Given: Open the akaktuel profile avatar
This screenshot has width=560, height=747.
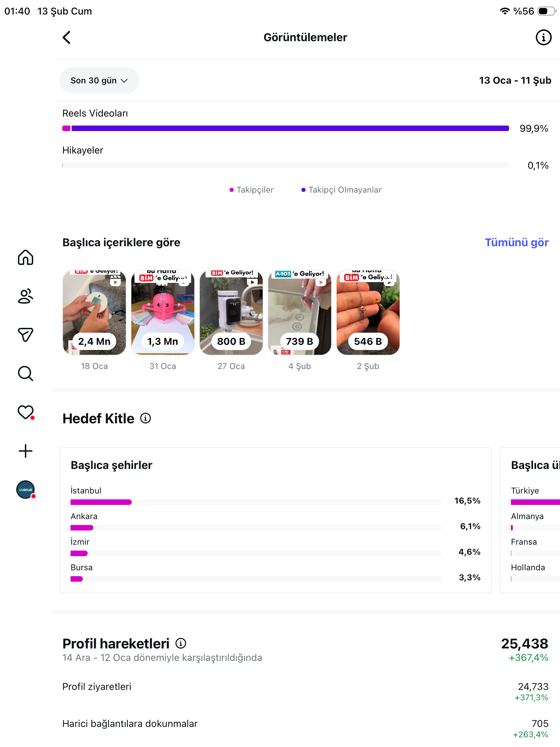Looking at the screenshot, I should pyautogui.click(x=26, y=490).
